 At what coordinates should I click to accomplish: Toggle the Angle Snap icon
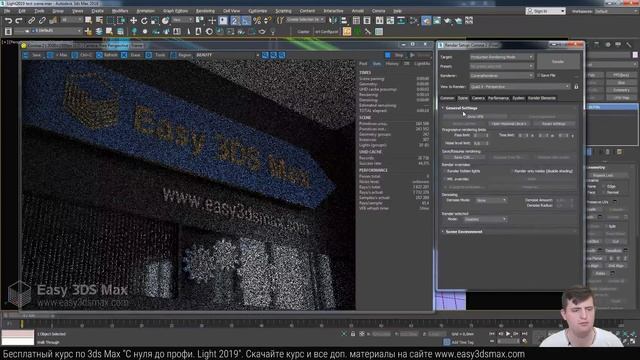coord(246,20)
